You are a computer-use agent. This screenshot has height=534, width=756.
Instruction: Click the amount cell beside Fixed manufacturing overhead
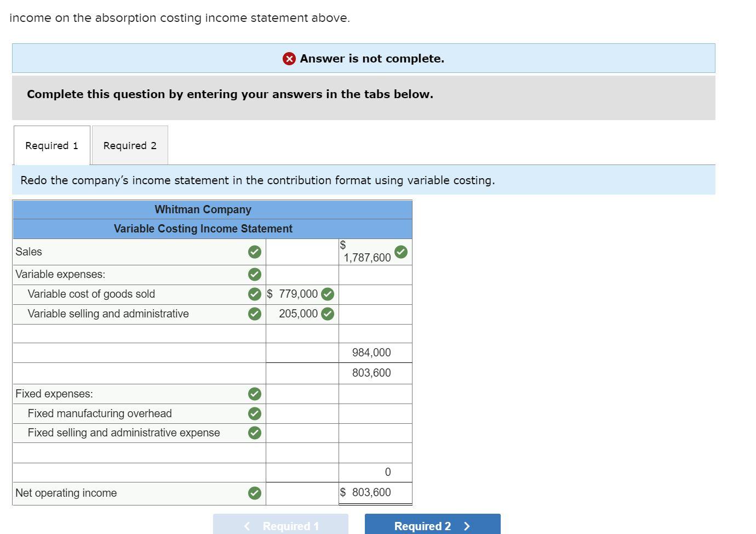click(x=301, y=413)
